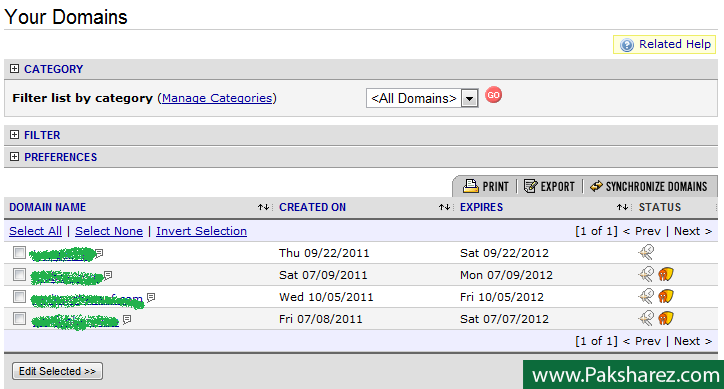Click orange status icon for domain expiring 07/09/2012
The width and height of the screenshot is (724, 389).
(665, 274)
